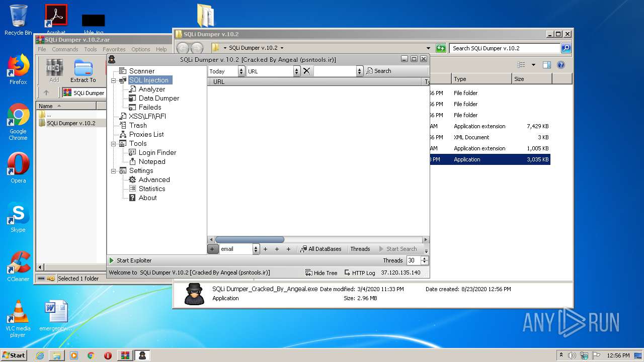644x362 pixels.
Task: Toggle Hide Tree in status bar
Action: (321, 273)
